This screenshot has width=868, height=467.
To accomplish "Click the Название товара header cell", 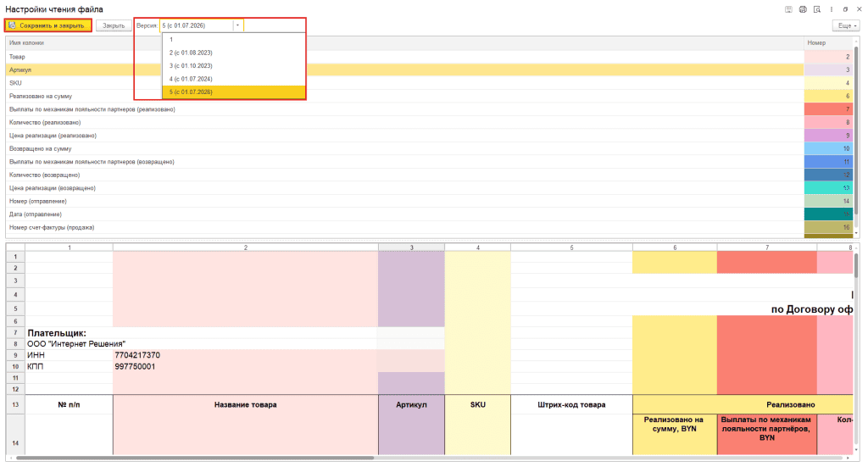I will (246, 404).
